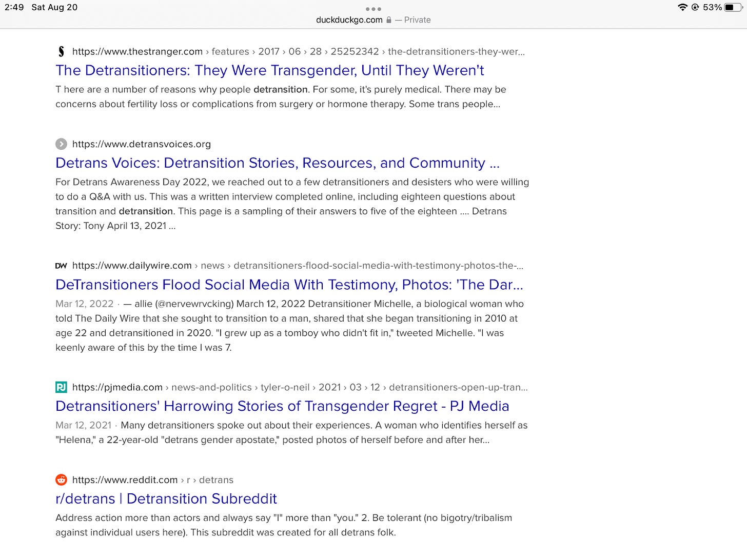Tap the lock icon beside duckduckgo.com
Image resolution: width=747 pixels, height=560 pixels.
tap(389, 19)
